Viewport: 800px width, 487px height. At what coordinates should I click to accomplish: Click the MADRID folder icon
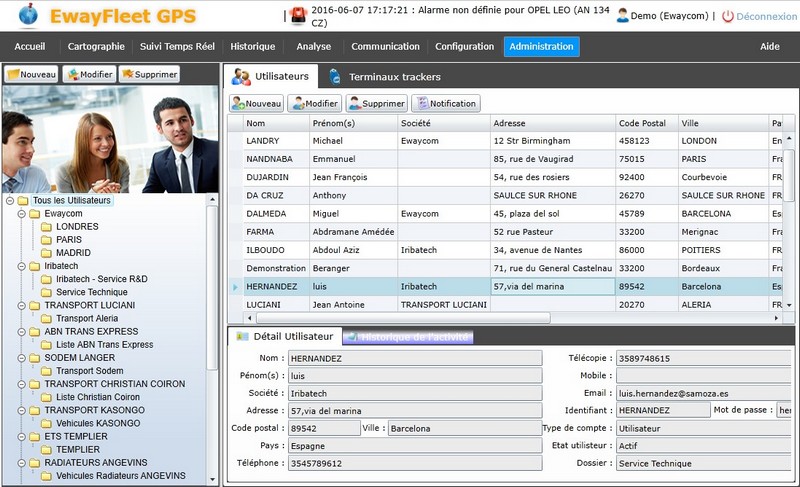46,253
